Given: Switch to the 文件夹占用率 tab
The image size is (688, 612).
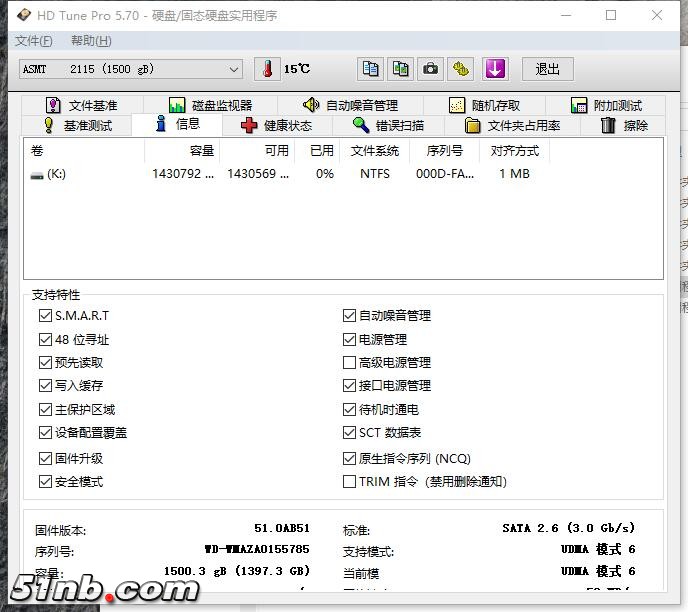Looking at the screenshot, I should coord(512,125).
